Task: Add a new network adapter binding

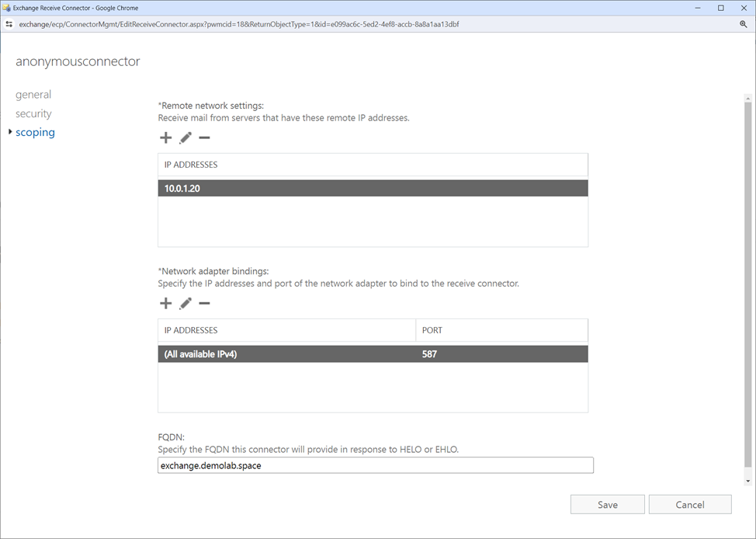Action: tap(165, 303)
